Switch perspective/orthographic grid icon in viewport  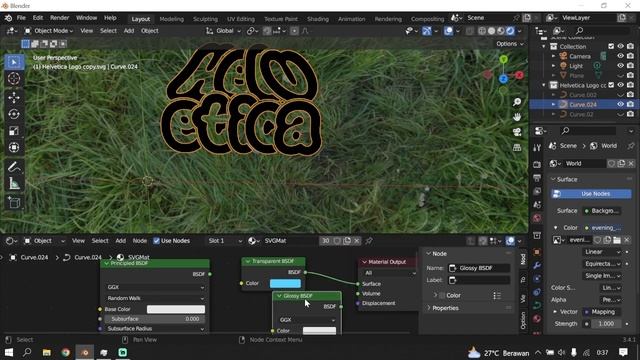[x=517, y=147]
